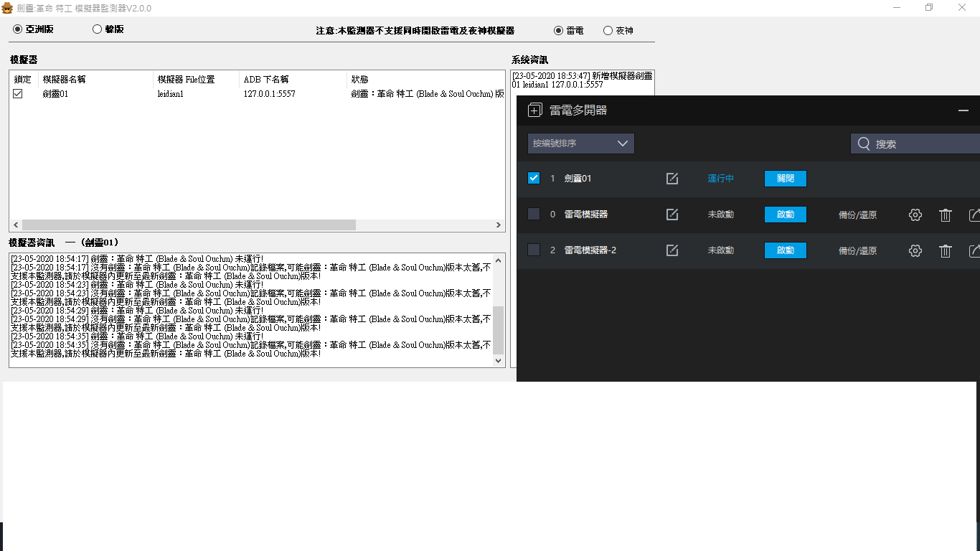Click the rename icon for 劍靈01
This screenshot has width=980, height=551.
coord(672,179)
